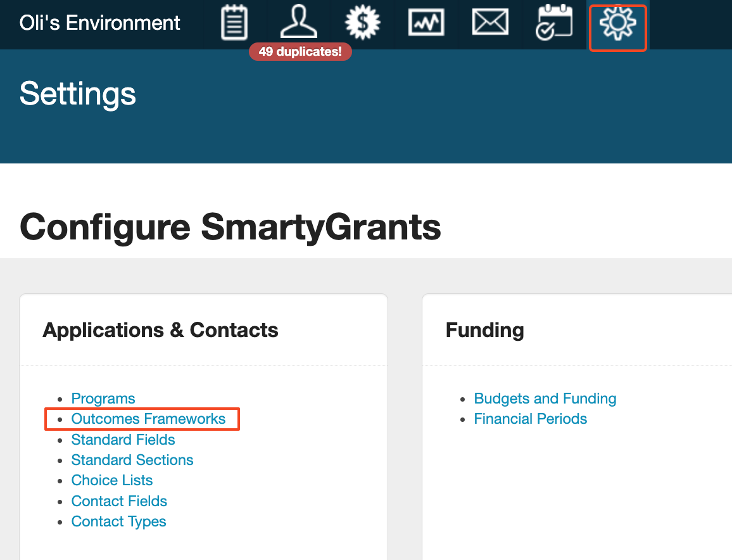Click the Oli's Environment title

100,23
